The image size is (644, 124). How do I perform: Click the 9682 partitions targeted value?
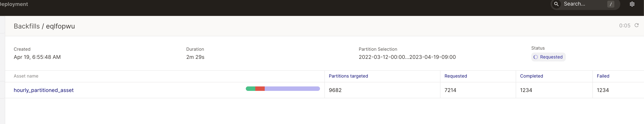pos(335,90)
